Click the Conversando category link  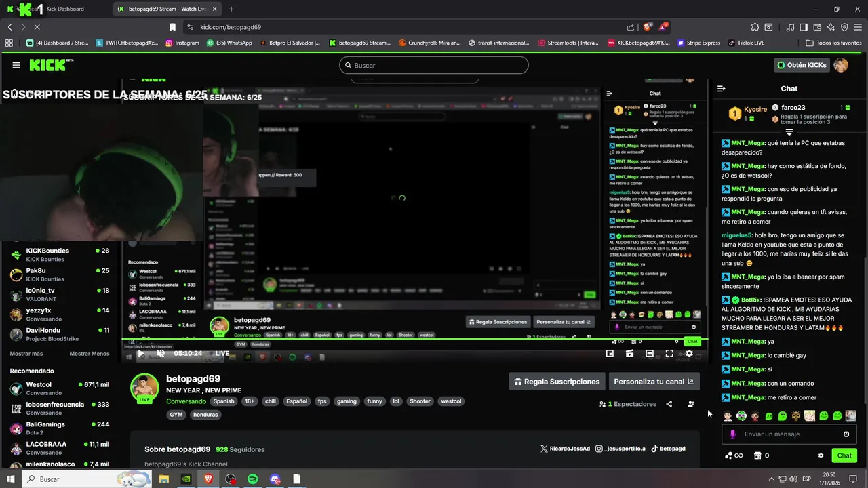pos(186,401)
